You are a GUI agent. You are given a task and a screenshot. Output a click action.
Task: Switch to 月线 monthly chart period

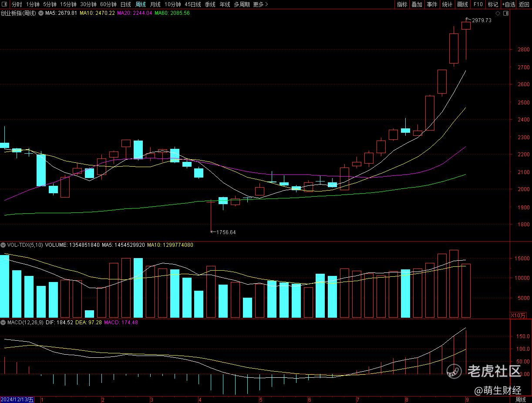(x=155, y=4)
